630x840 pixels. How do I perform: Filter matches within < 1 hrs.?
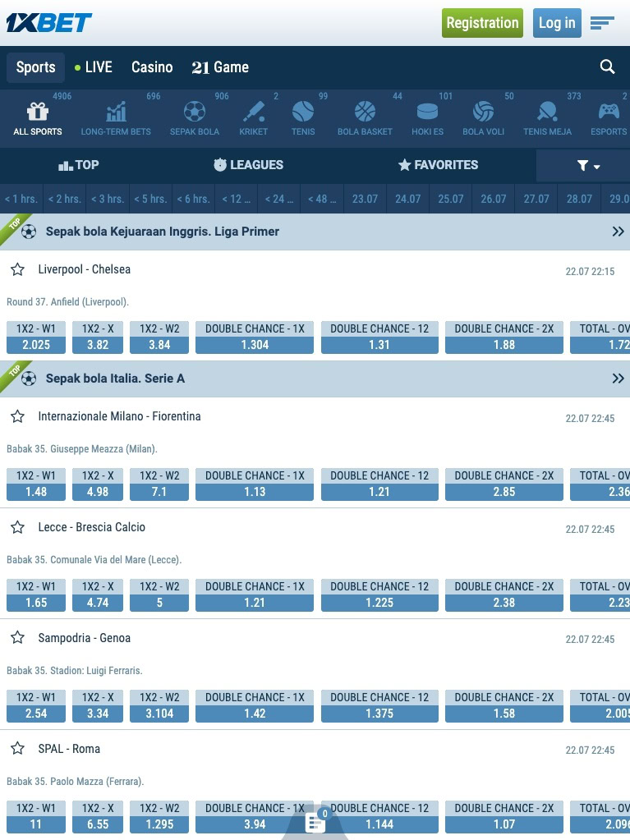(21, 199)
